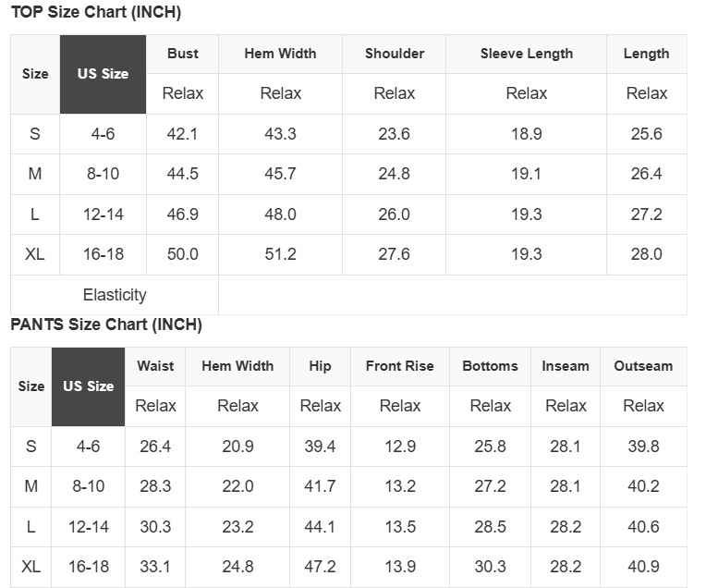Viewport: 706px width, 588px height.
Task: Click the Elasticity row label
Action: 115,295
